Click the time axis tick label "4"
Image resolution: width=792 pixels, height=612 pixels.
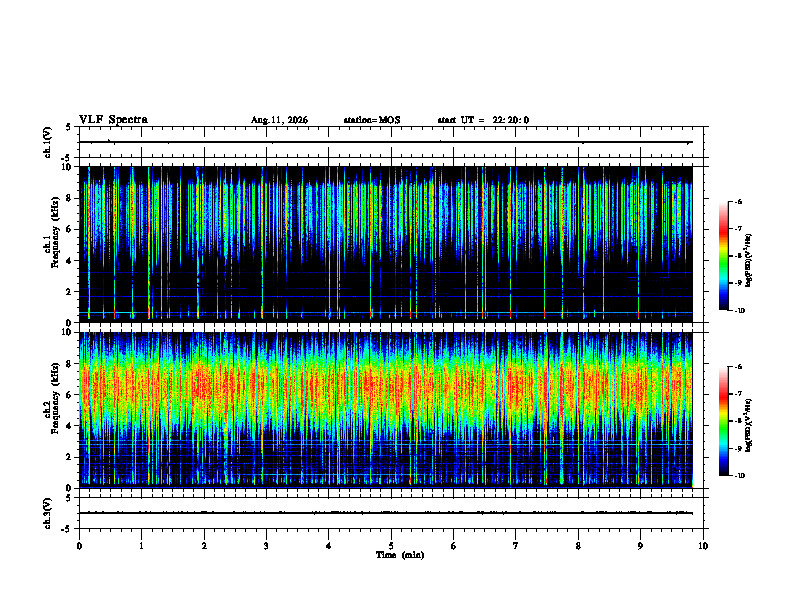pos(329,546)
